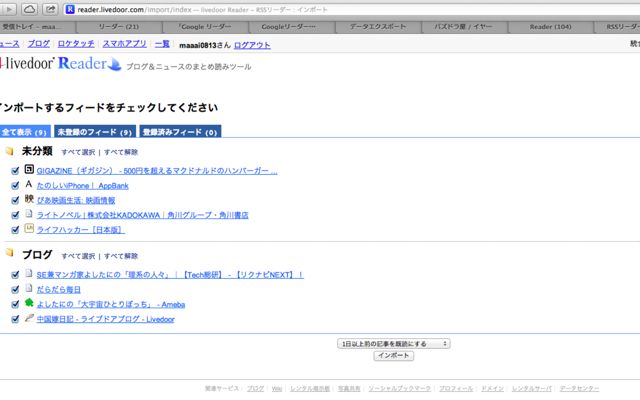Image resolution: width=640 pixels, height=400 pixels.
Task: Click the 中国嫁日記 feed favicon
Action: click(29, 318)
